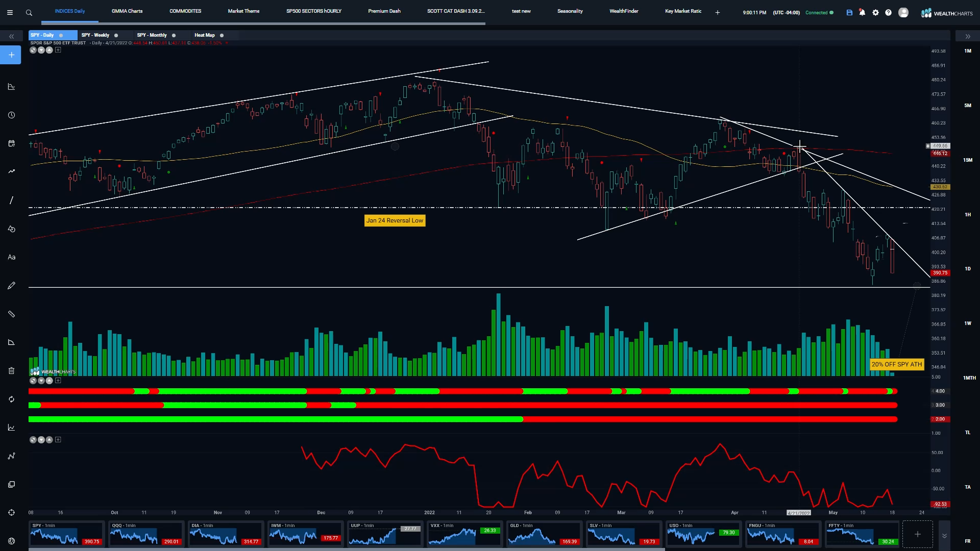This screenshot has height=551, width=980.
Task: Add a new workspace tab with plus
Action: pyautogui.click(x=718, y=12)
